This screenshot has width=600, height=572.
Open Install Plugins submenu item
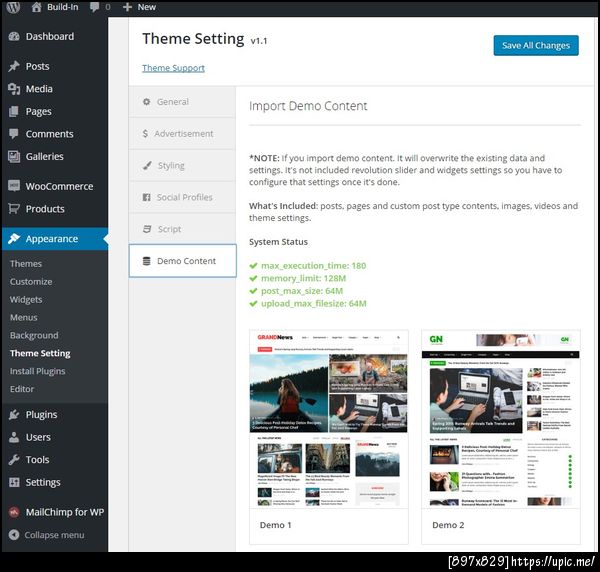tap(38, 371)
